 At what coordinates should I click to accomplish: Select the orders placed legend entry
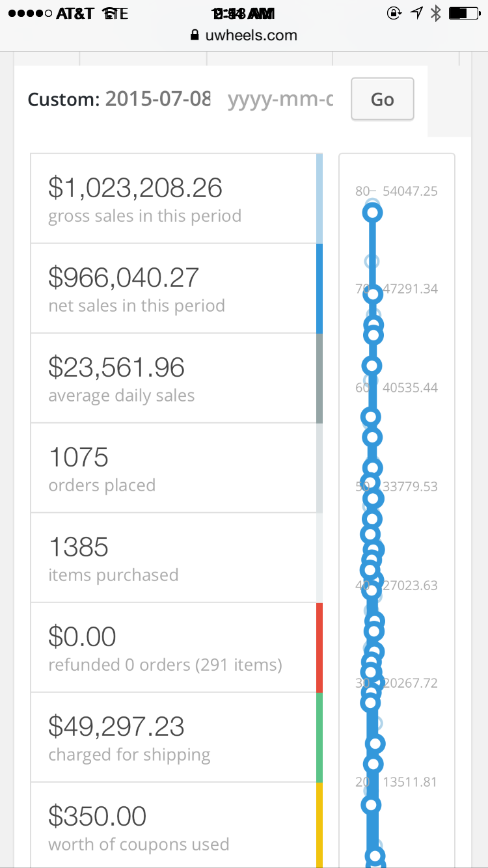[x=173, y=468]
